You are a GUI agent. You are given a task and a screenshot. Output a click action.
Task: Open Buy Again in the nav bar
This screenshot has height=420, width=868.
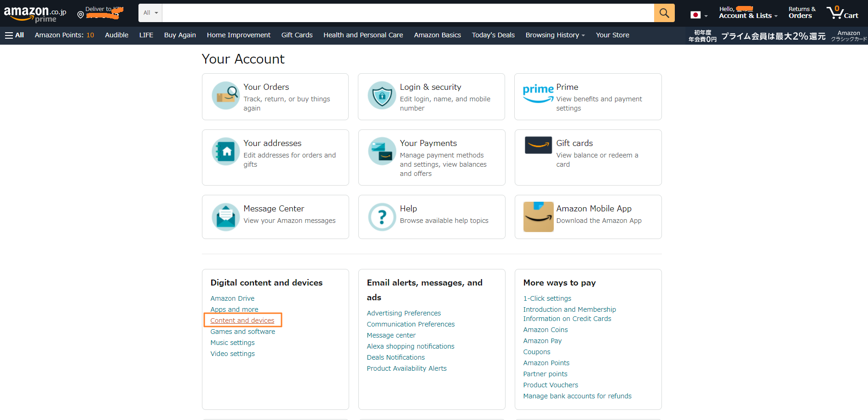pyautogui.click(x=180, y=35)
